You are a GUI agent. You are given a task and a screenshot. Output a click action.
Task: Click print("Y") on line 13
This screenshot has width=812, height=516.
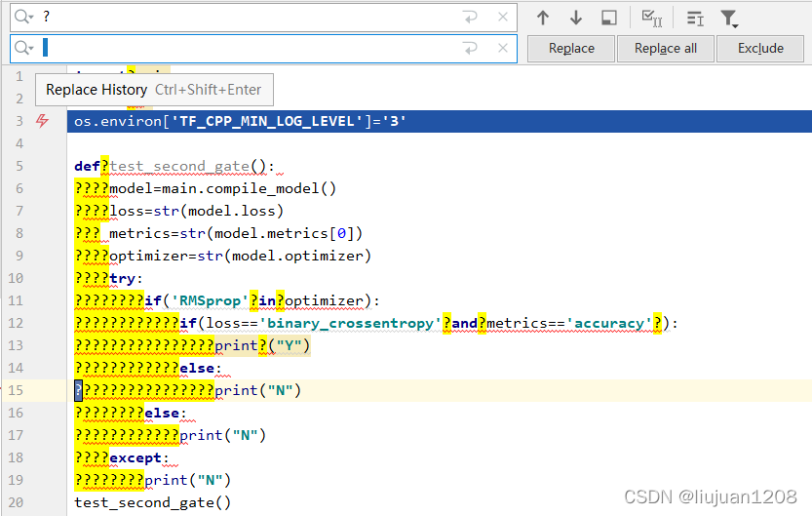pyautogui.click(x=262, y=345)
